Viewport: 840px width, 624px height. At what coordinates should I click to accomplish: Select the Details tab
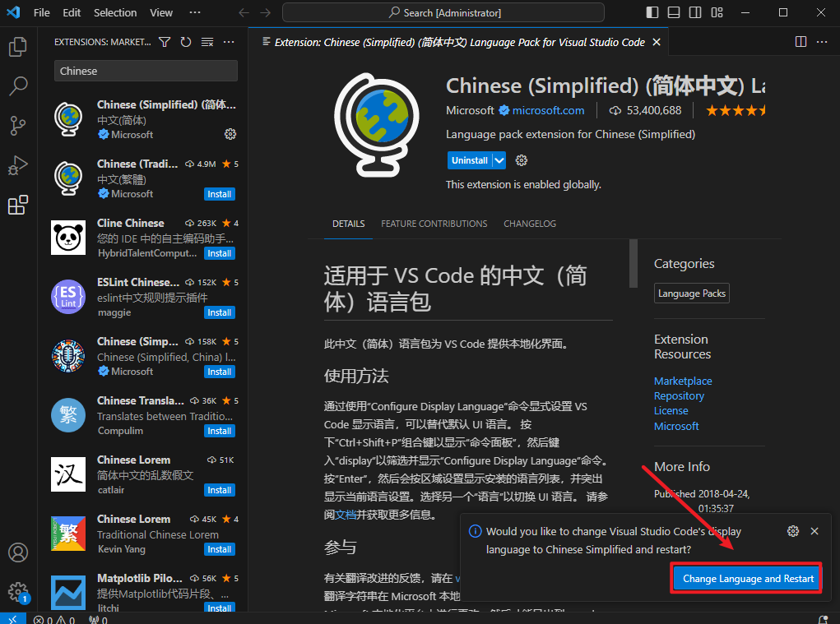348,224
